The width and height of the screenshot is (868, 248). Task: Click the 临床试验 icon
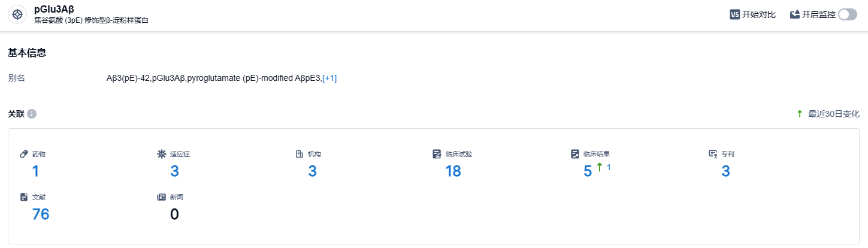(437, 154)
